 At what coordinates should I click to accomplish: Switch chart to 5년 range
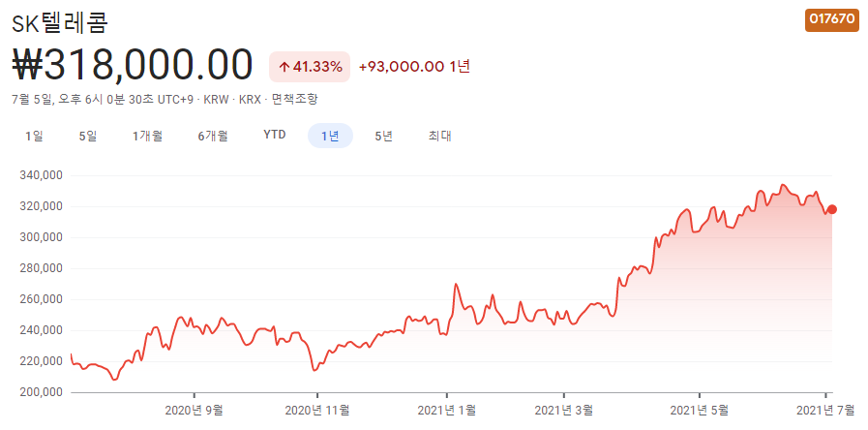coord(383,136)
